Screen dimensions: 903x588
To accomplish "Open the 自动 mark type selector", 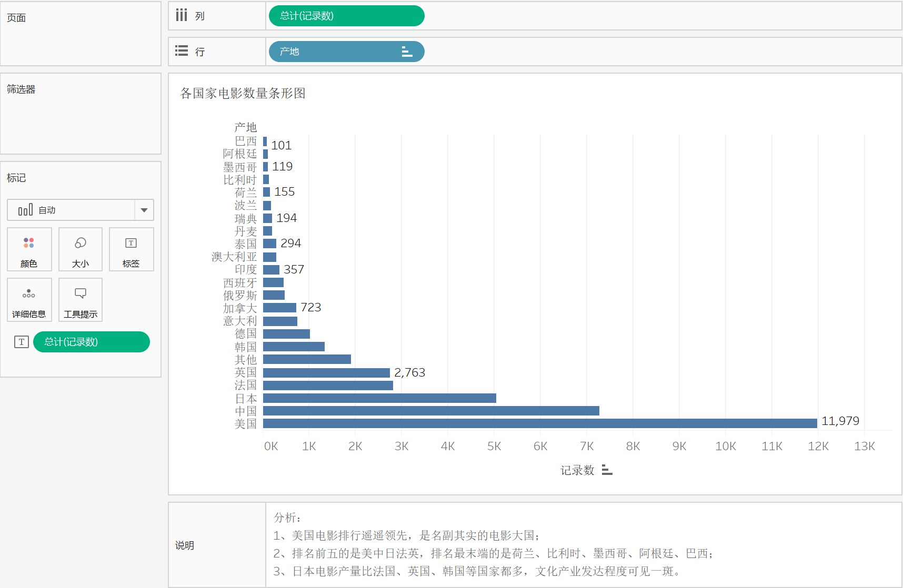I will pyautogui.click(x=63, y=210).
